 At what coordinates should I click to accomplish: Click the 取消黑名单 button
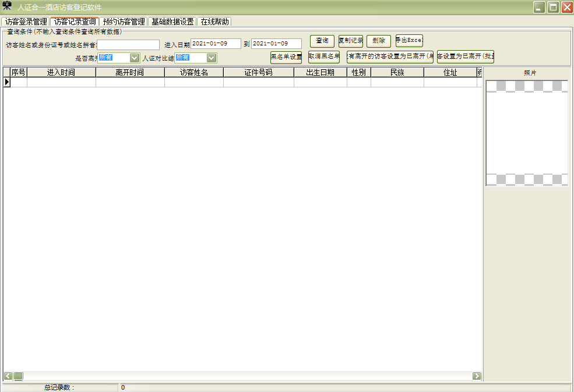[x=324, y=56]
